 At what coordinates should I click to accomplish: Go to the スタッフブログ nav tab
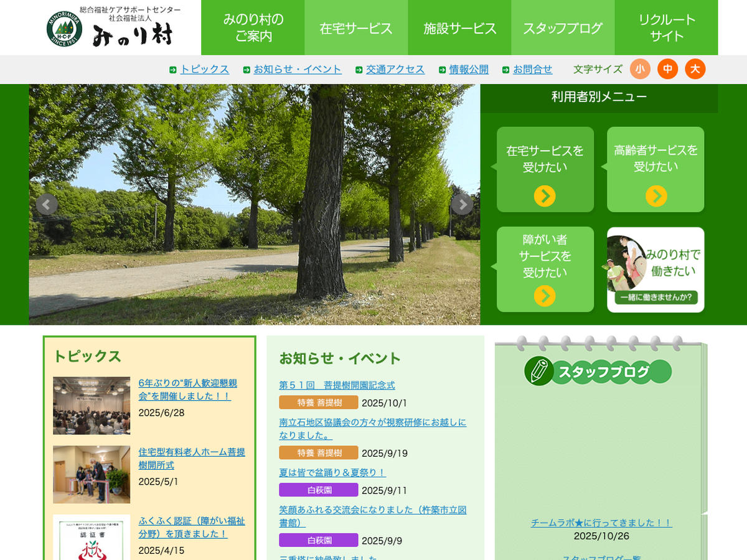[563, 28]
